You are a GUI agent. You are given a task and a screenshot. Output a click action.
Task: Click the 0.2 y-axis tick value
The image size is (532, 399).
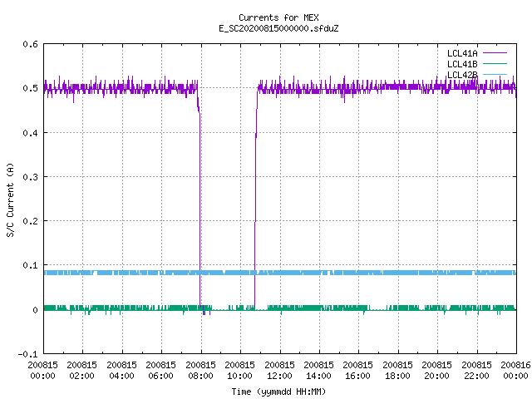30,221
